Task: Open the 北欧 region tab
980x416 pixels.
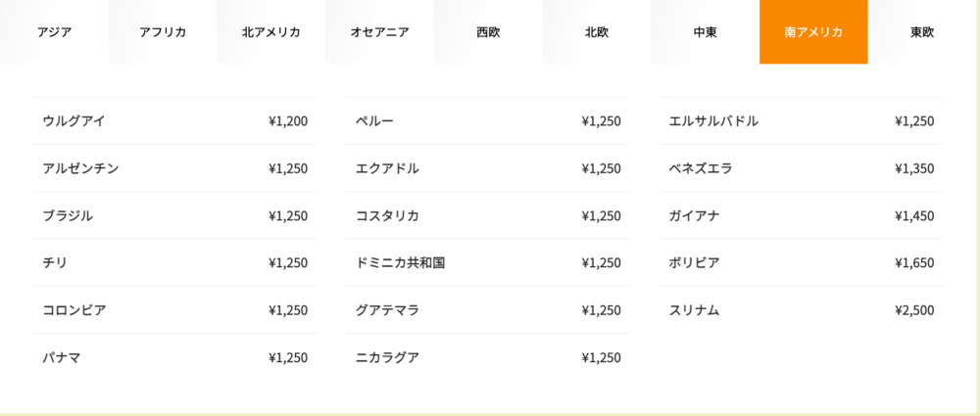Action: (596, 32)
